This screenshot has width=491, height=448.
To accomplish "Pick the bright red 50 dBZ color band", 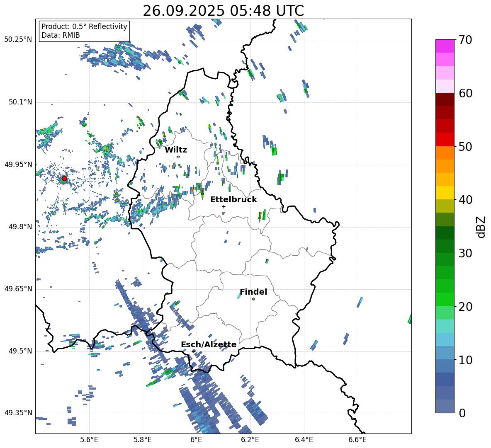I will pos(445,140).
